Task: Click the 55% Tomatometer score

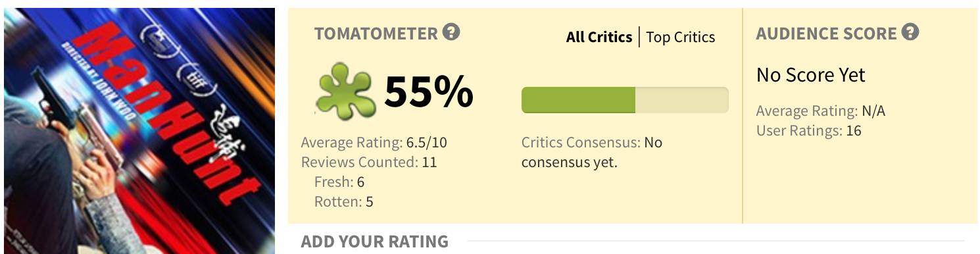Action: 429,91
